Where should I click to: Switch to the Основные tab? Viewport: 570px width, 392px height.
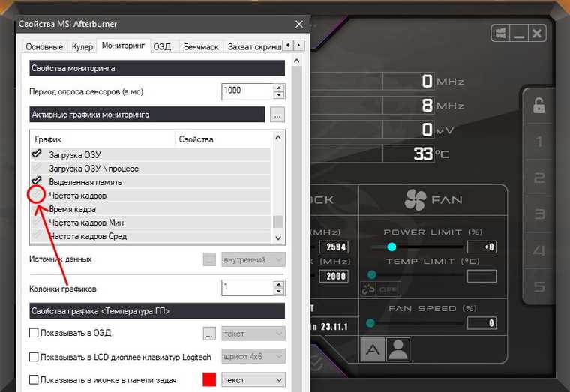coord(44,47)
